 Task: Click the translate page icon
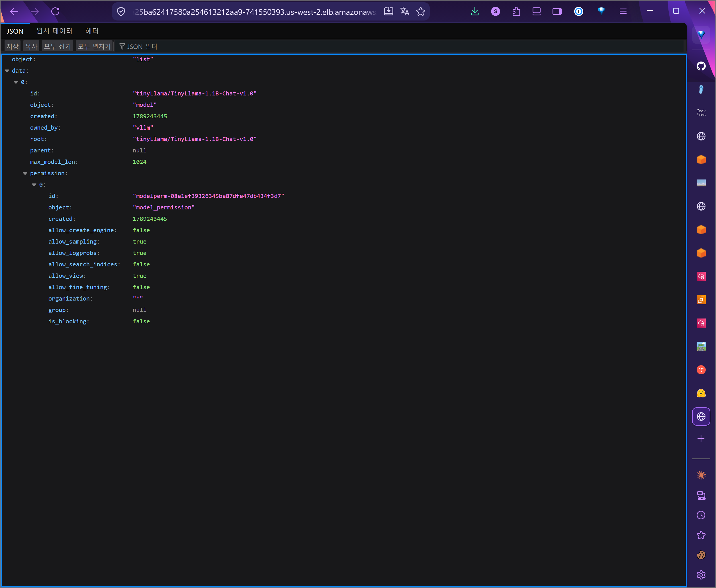[x=404, y=11]
